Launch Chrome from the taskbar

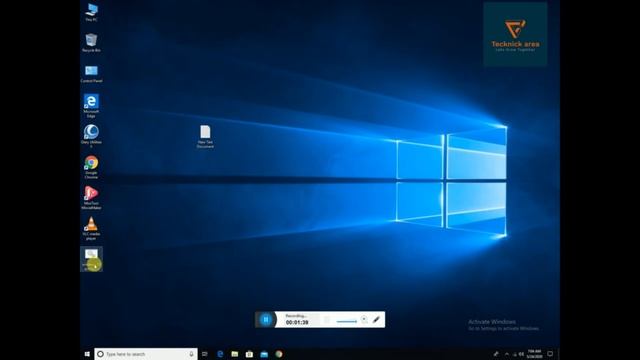click(x=279, y=354)
